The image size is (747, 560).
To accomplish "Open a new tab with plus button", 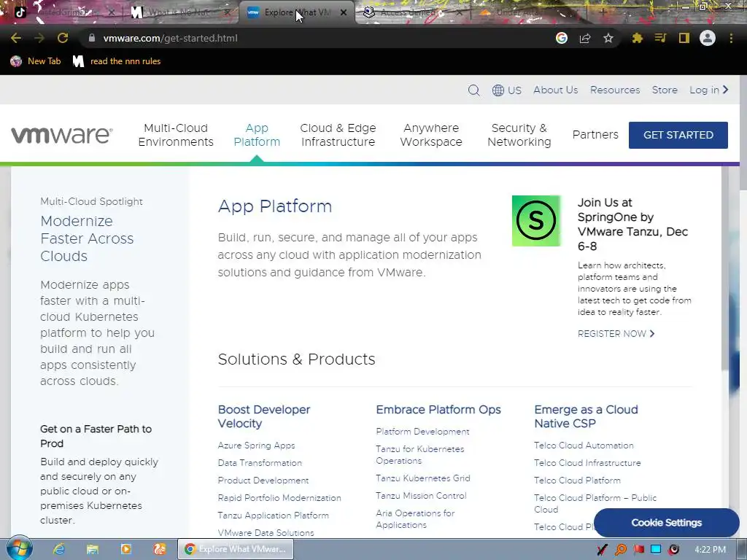I will tap(603, 12).
